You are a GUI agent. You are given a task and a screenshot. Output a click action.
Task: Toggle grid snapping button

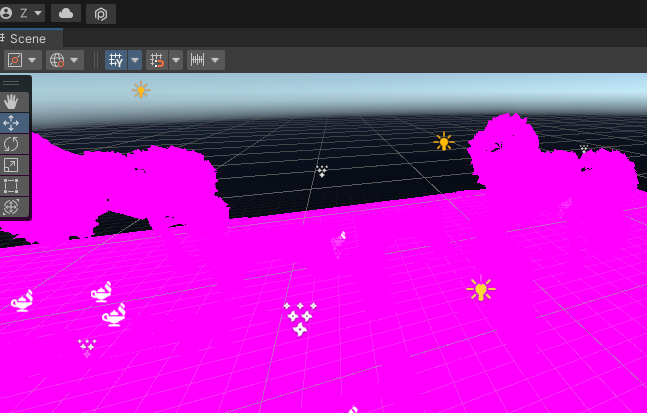(157, 60)
